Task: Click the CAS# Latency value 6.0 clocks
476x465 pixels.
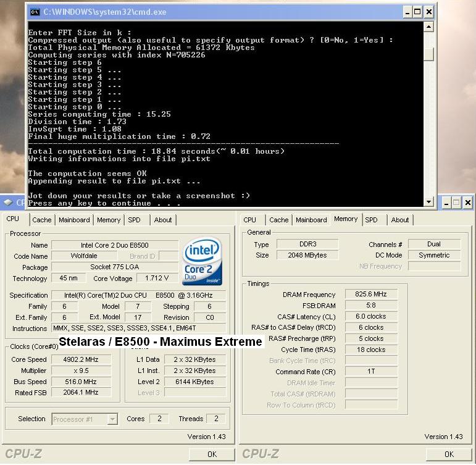Action: click(x=371, y=316)
